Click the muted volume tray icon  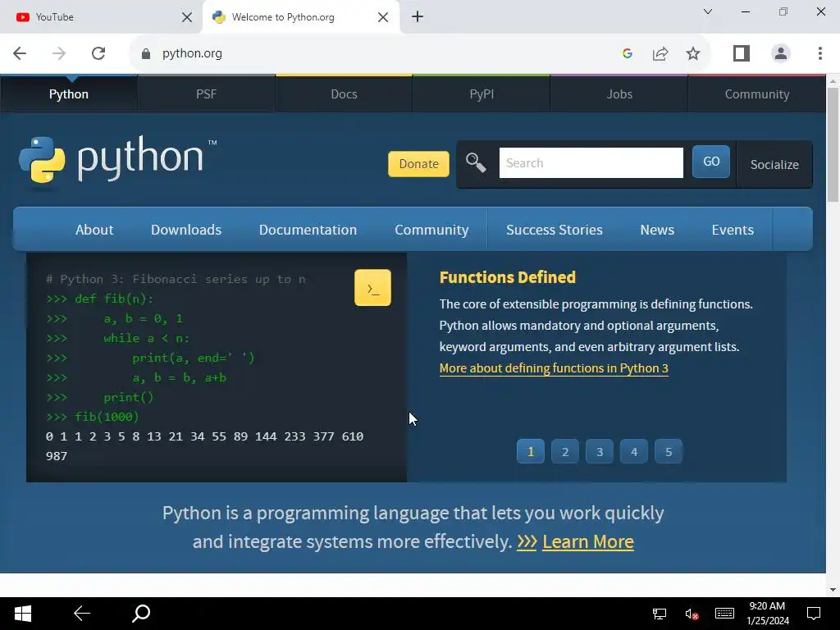click(x=692, y=614)
